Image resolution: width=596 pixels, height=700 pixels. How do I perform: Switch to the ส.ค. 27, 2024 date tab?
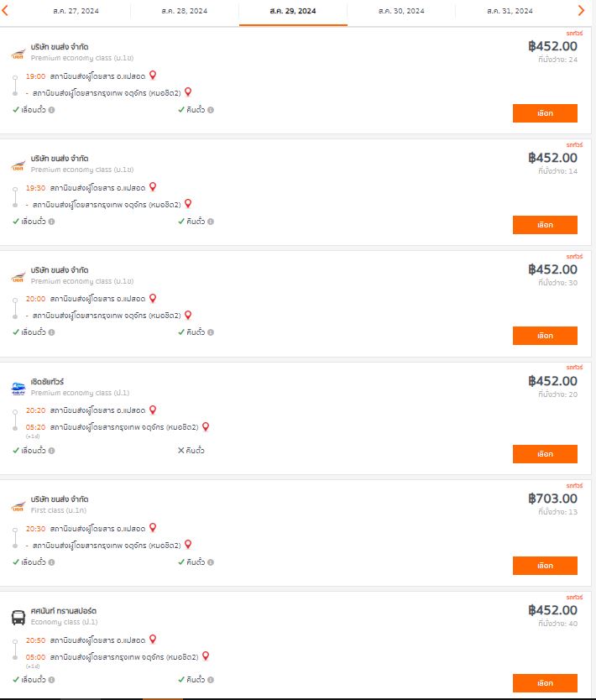click(x=76, y=11)
